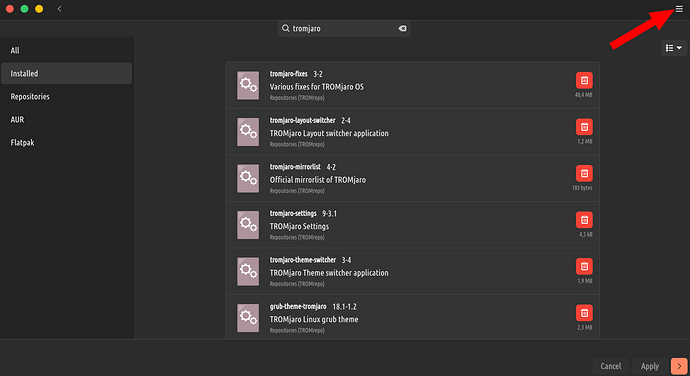Select the Repositories category
690x376 pixels.
tap(66, 96)
